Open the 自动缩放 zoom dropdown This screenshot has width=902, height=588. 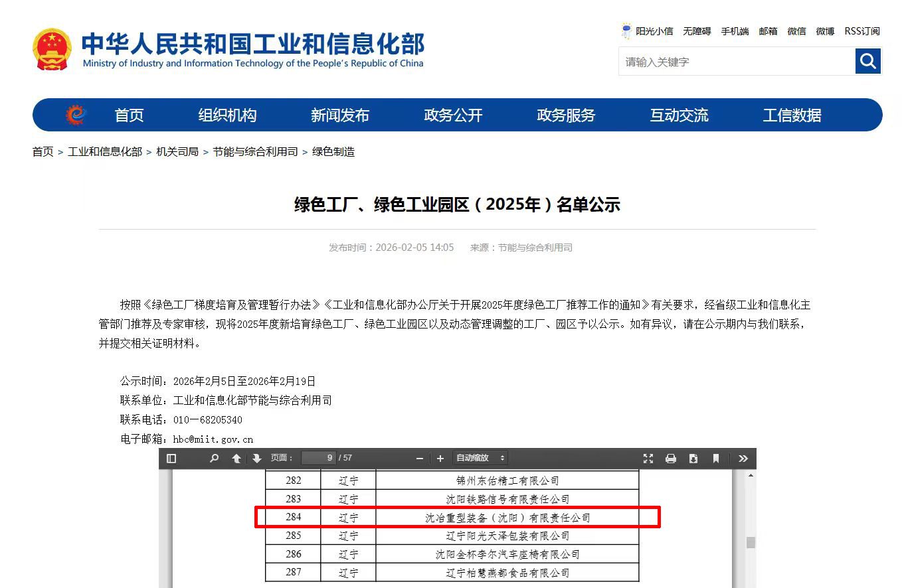(x=480, y=458)
